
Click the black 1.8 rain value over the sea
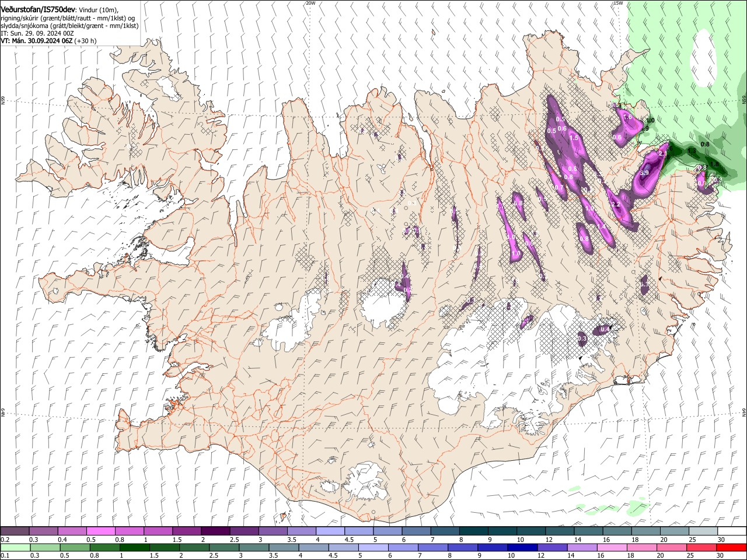[x=714, y=164]
